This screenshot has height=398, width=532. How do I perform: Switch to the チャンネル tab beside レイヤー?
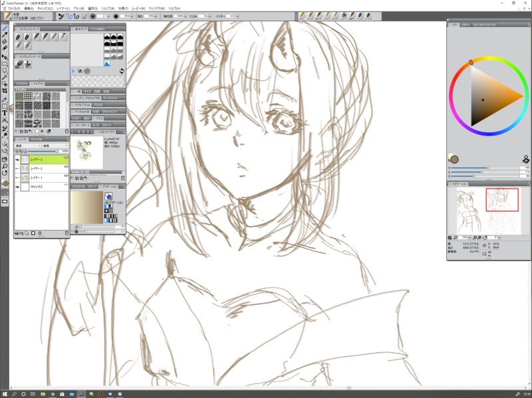tap(36, 140)
